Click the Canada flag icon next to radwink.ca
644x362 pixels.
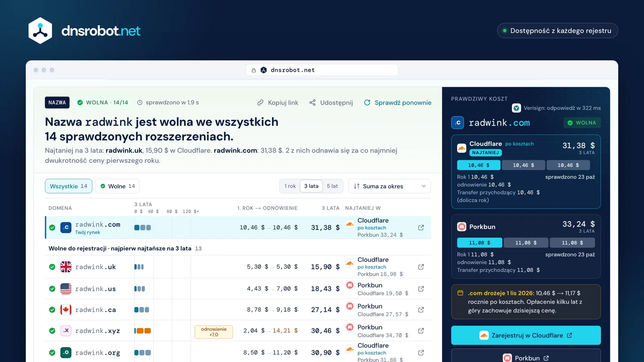point(66,310)
